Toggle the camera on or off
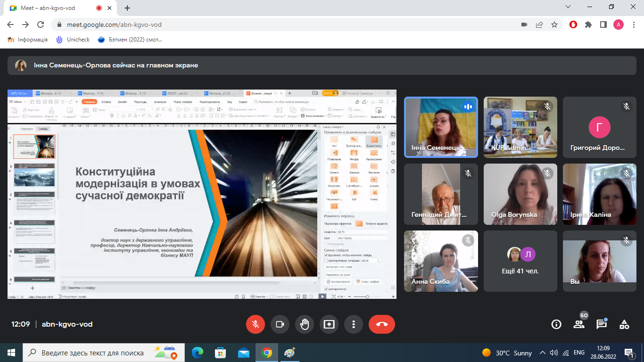644x362 pixels. (x=280, y=324)
